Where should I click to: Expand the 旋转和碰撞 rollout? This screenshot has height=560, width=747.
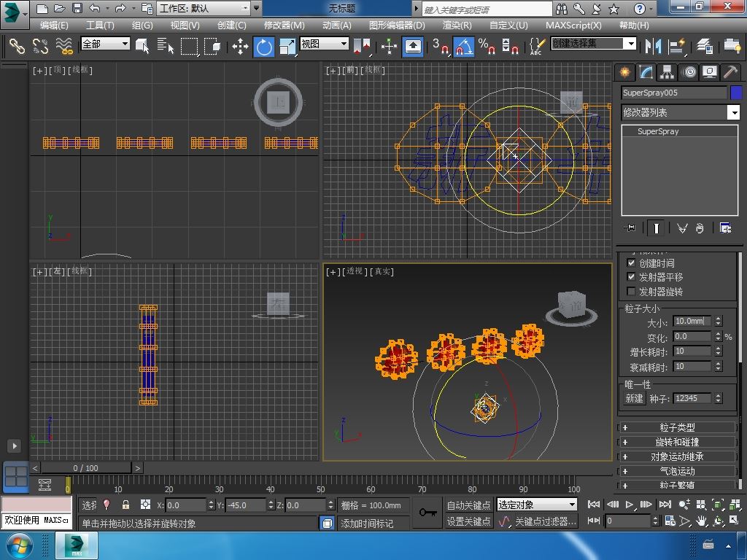(677, 442)
